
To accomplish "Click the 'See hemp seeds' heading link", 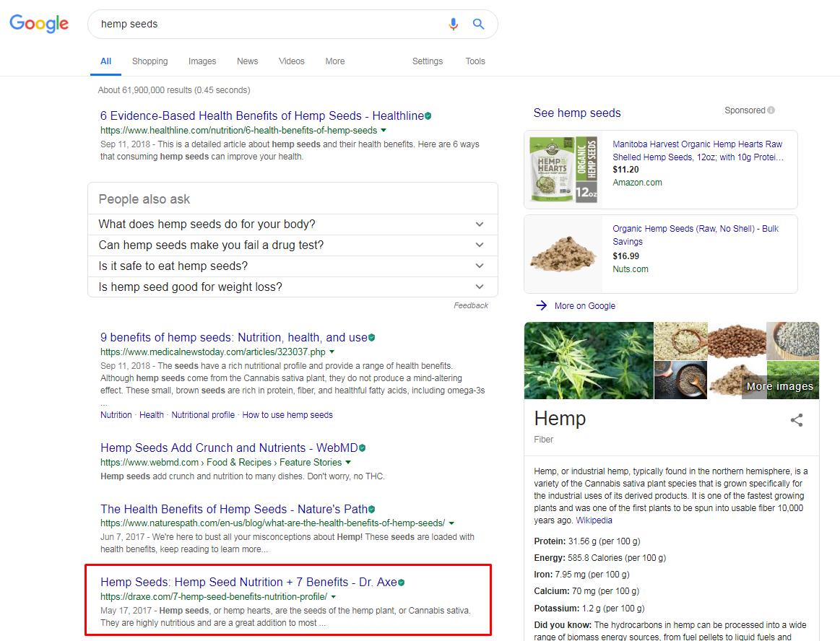I will (577, 113).
